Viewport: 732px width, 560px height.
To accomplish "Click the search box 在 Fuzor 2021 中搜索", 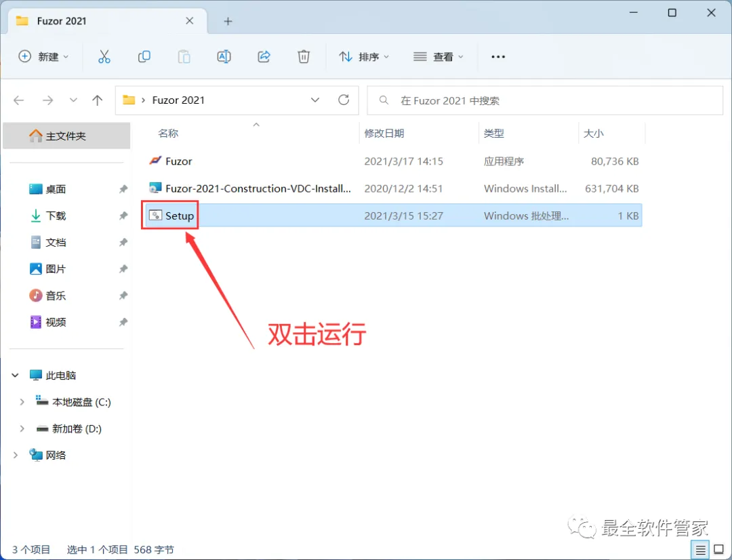I will tap(545, 100).
